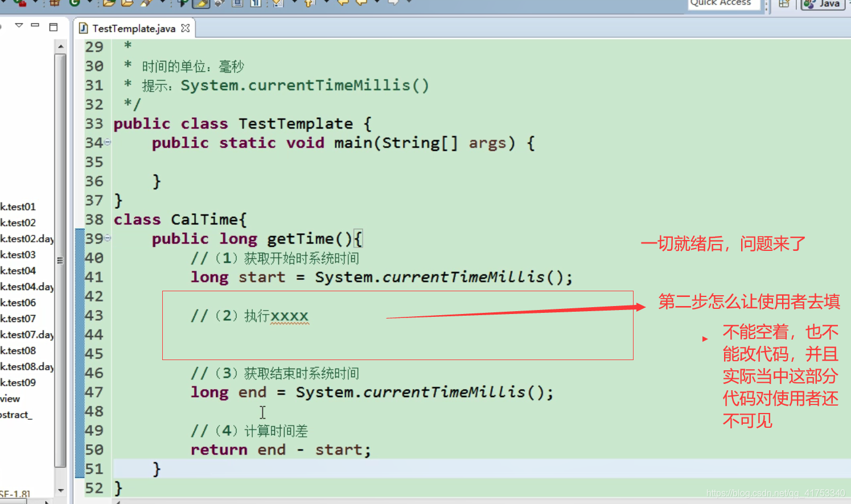Click the '时间的单位: 毫秒' comment line
Viewport: 851px width, 504px height.
184,67
